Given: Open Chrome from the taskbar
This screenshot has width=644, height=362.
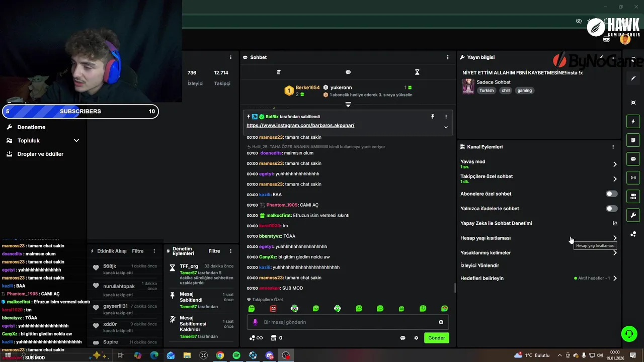Looking at the screenshot, I should [220, 355].
